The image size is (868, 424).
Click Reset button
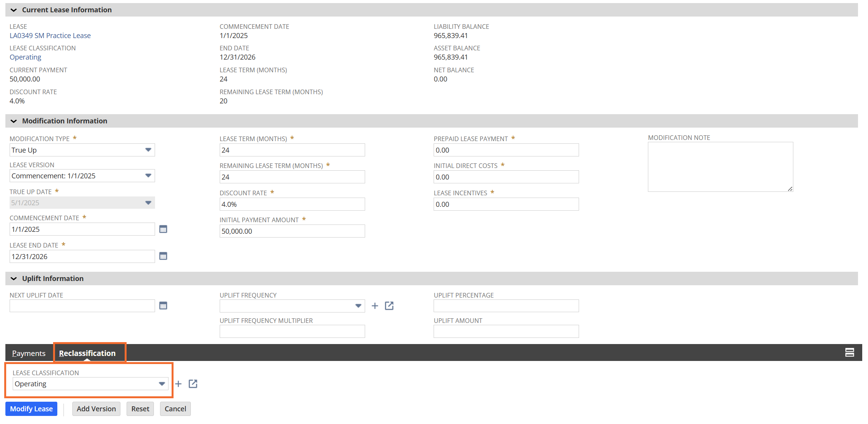point(140,409)
